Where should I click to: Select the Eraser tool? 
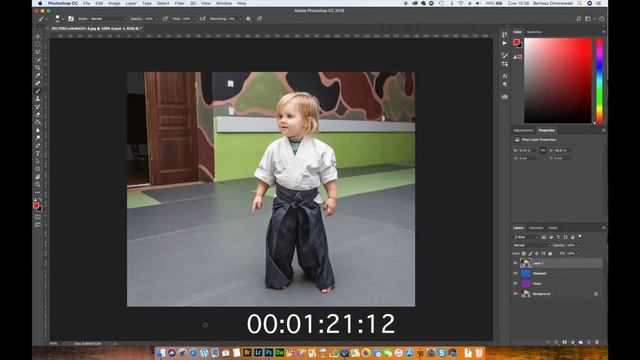click(x=38, y=114)
